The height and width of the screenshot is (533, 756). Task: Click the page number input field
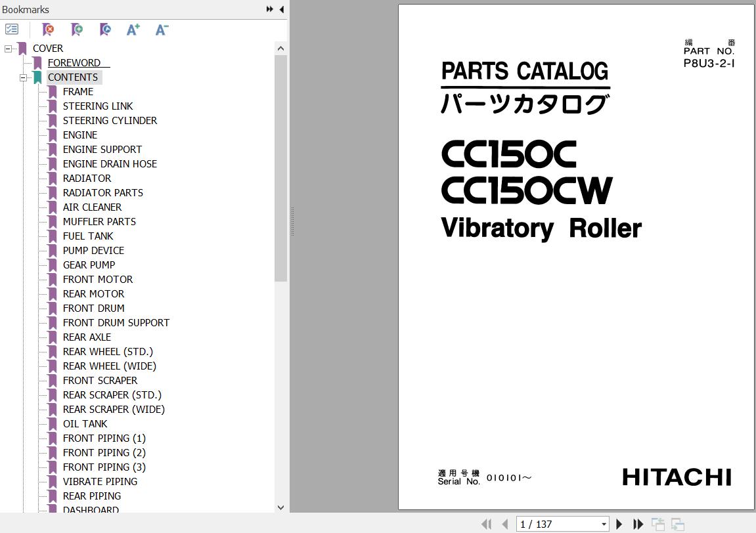click(558, 524)
